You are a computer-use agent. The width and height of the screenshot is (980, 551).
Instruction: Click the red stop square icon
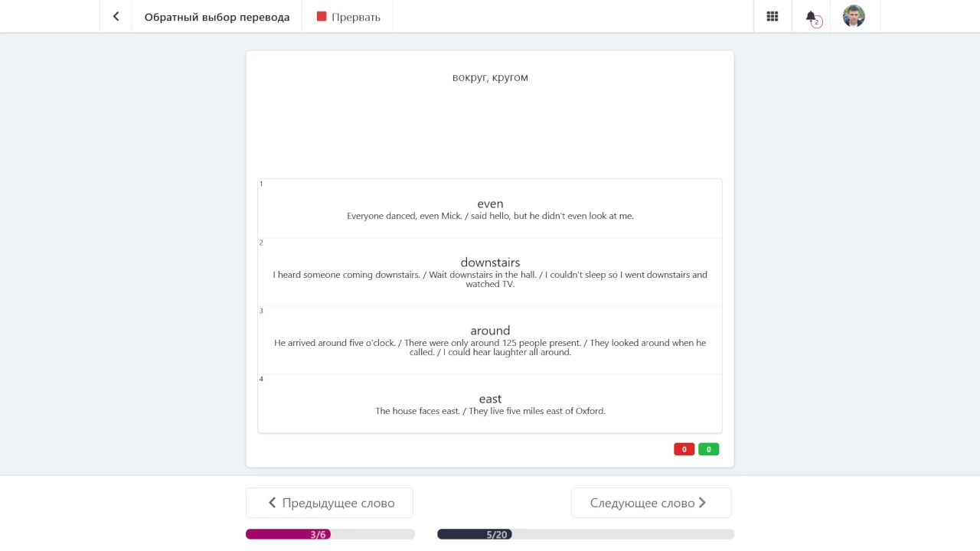[322, 16]
